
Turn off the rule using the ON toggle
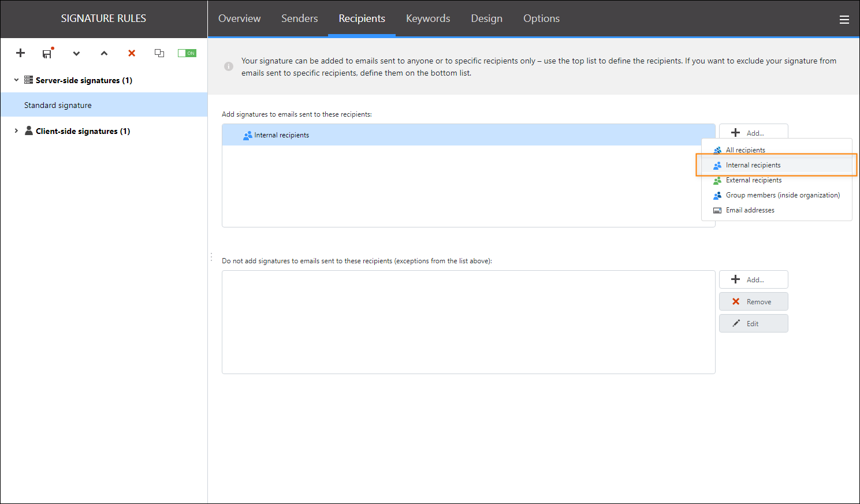coord(187,53)
